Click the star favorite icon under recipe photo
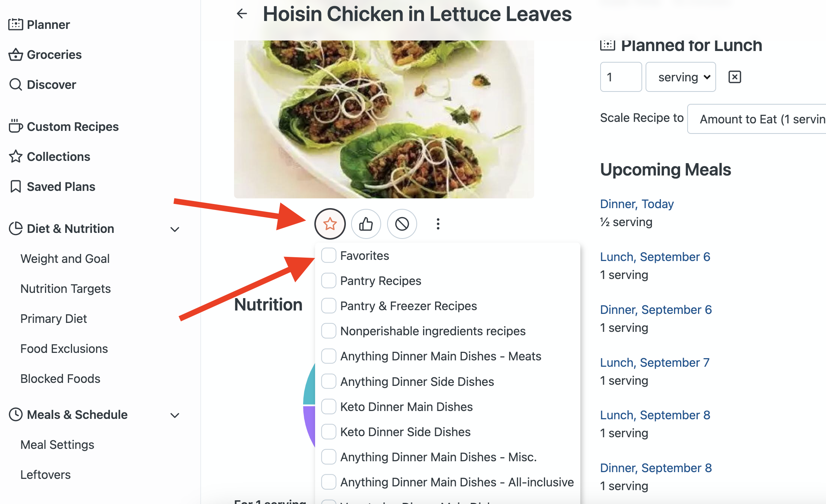826x504 pixels. coord(330,224)
